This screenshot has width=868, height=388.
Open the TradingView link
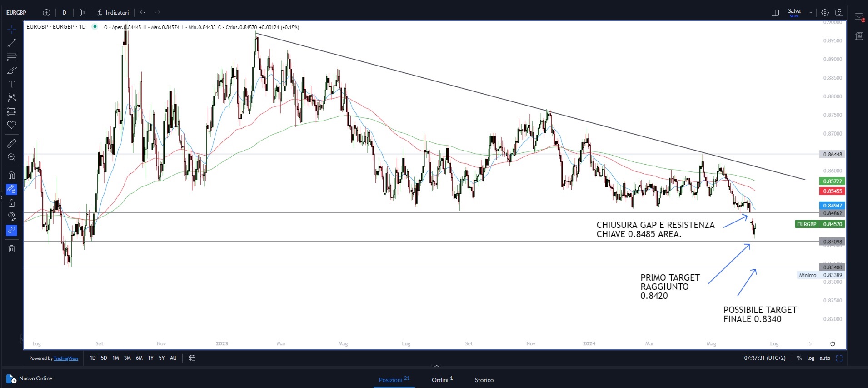click(x=66, y=358)
